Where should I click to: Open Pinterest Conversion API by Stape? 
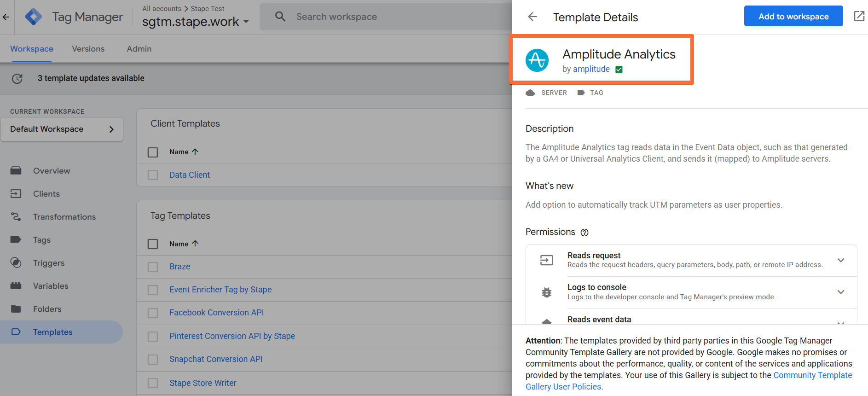[232, 336]
